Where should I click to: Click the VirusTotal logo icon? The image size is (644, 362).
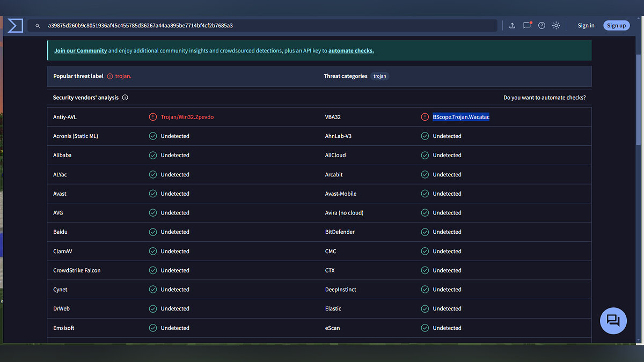[x=15, y=25]
